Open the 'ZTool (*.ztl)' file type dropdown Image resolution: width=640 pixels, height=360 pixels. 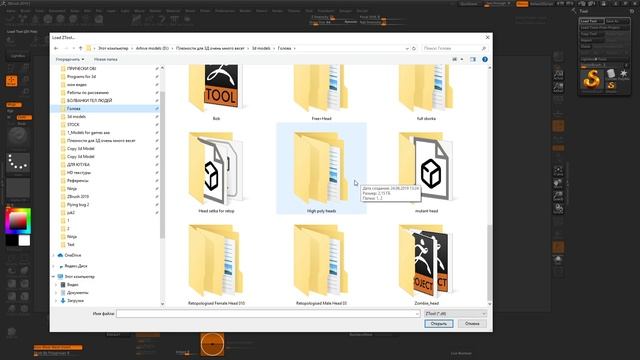point(456,313)
